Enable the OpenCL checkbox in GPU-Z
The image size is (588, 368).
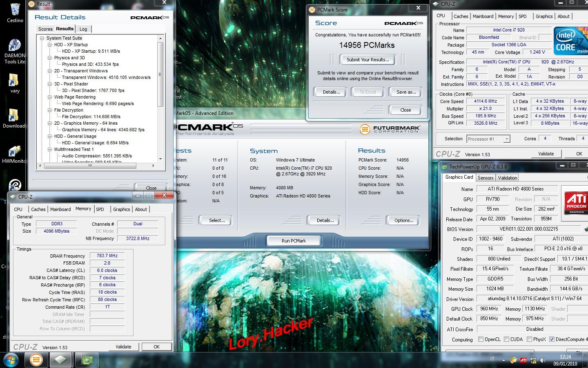(x=481, y=339)
